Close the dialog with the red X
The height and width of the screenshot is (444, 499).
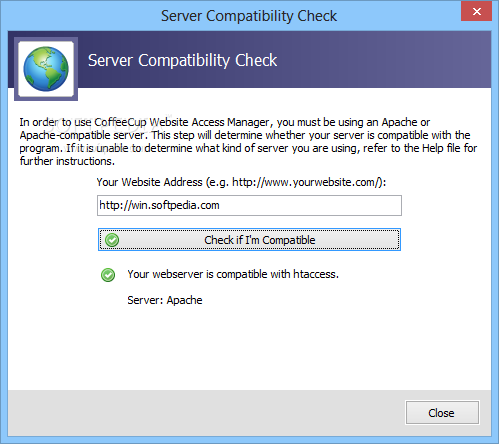(476, 11)
